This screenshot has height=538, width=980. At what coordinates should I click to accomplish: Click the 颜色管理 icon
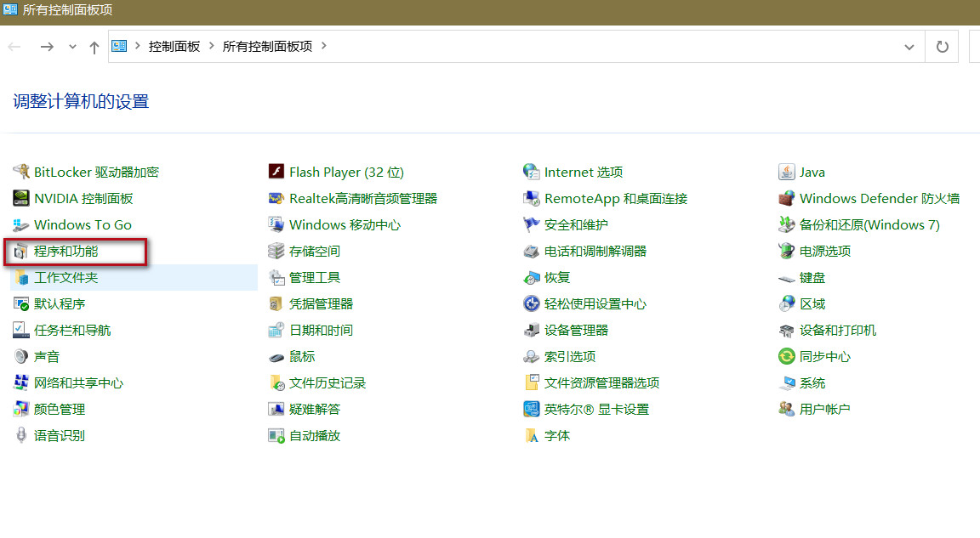(x=21, y=409)
